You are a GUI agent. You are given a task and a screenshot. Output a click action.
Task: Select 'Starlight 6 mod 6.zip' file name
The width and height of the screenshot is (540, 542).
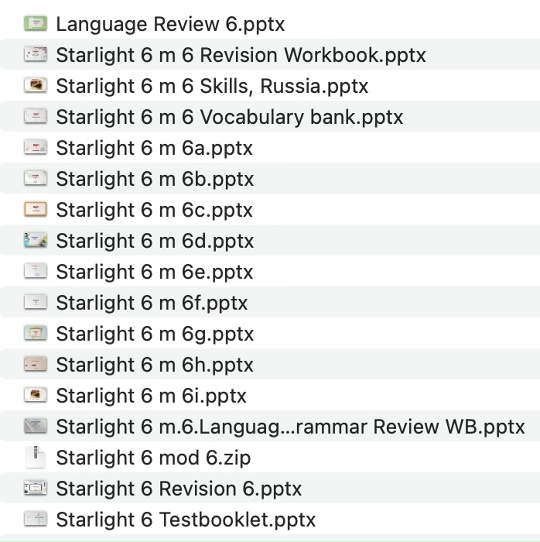[x=153, y=457]
